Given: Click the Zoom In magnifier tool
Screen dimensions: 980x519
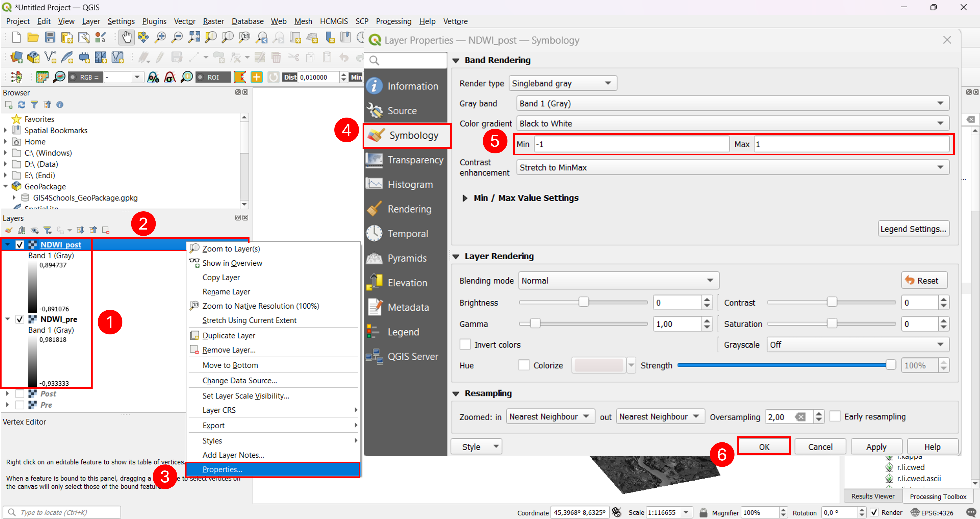Looking at the screenshot, I should tap(160, 37).
